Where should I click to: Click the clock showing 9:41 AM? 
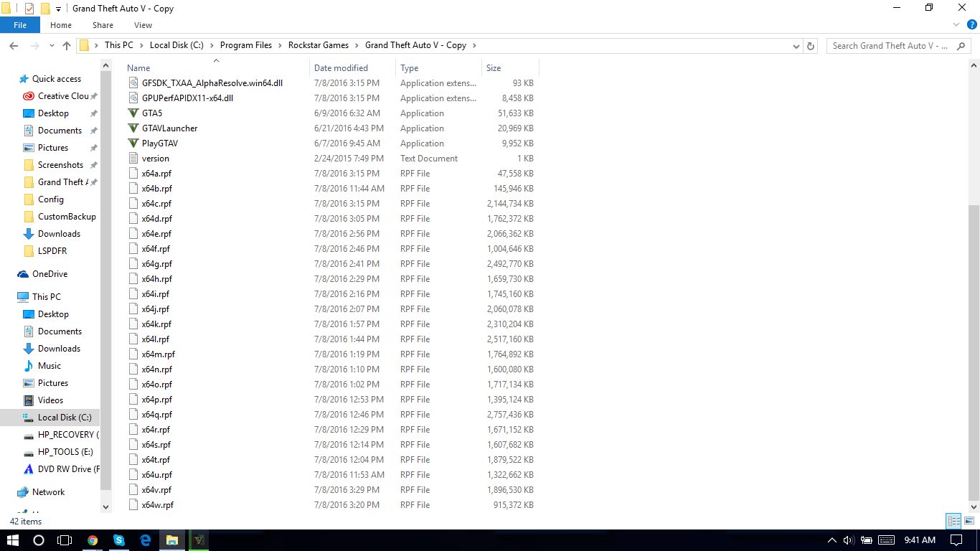(920, 540)
